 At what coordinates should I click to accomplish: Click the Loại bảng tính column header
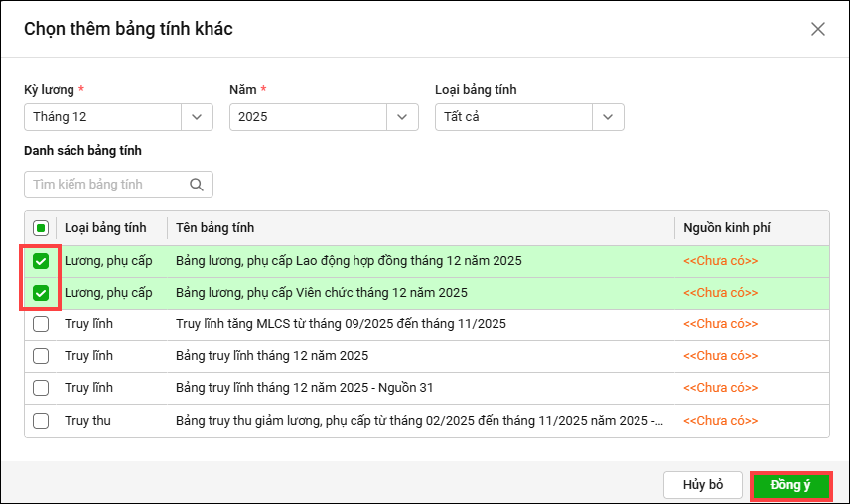click(x=105, y=228)
